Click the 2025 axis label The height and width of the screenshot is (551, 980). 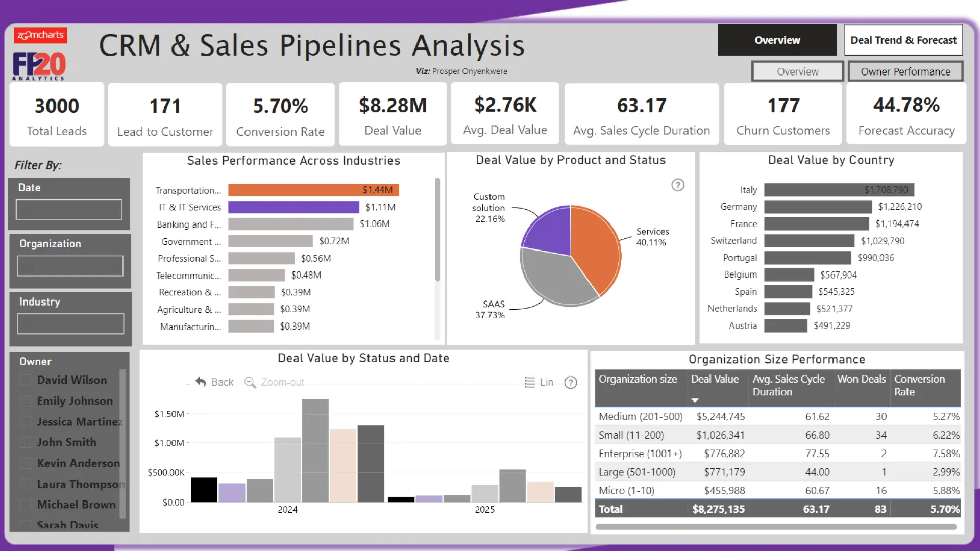pos(484,509)
